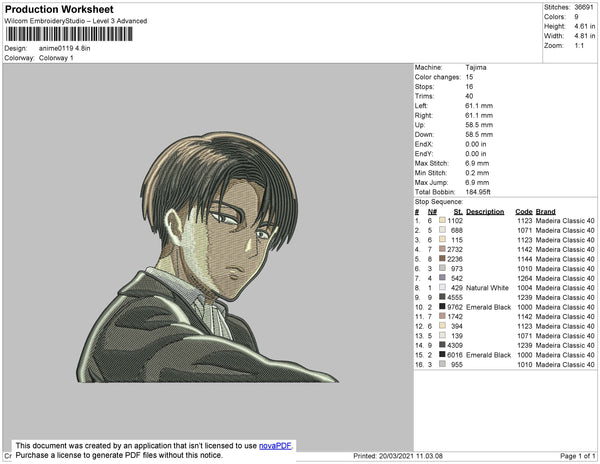Click the 'Max Jump:' label
The image size is (600, 464).
point(431,182)
